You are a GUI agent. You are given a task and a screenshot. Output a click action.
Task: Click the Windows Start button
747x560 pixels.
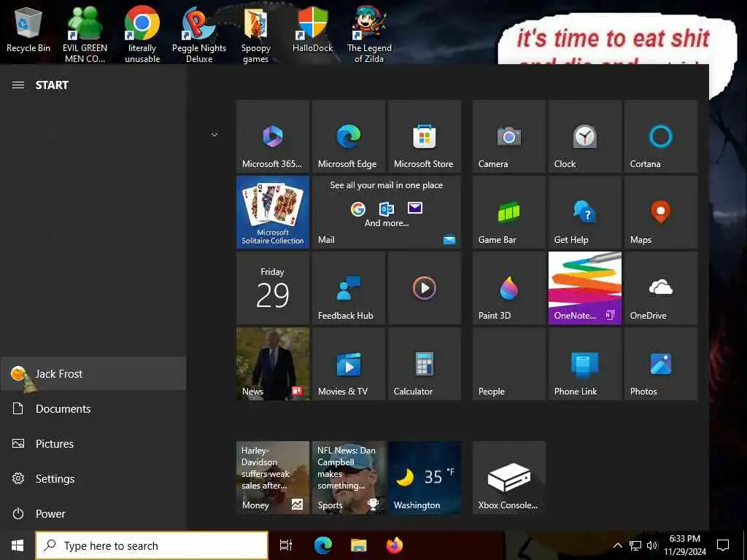click(x=18, y=545)
